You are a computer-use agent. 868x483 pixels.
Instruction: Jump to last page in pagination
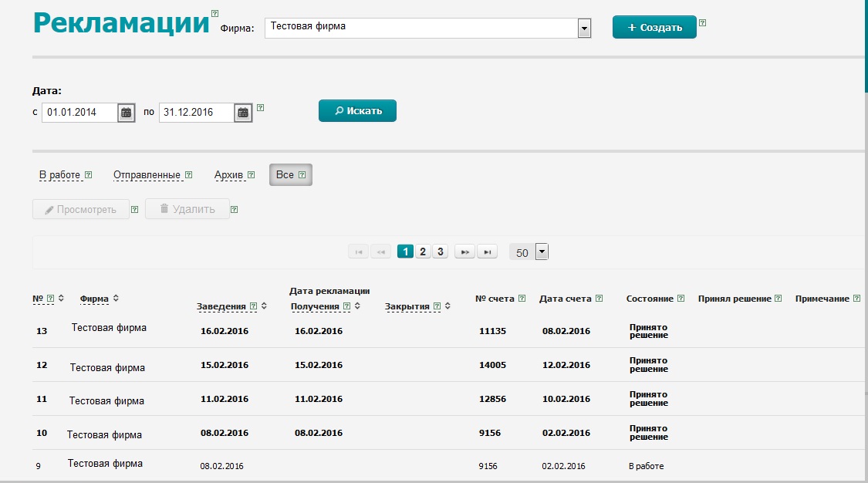tap(487, 252)
